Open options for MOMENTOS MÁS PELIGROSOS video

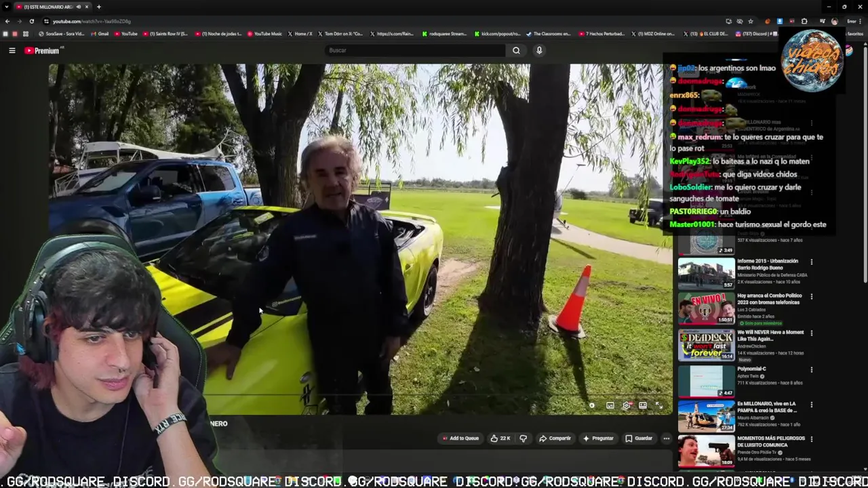click(811, 439)
